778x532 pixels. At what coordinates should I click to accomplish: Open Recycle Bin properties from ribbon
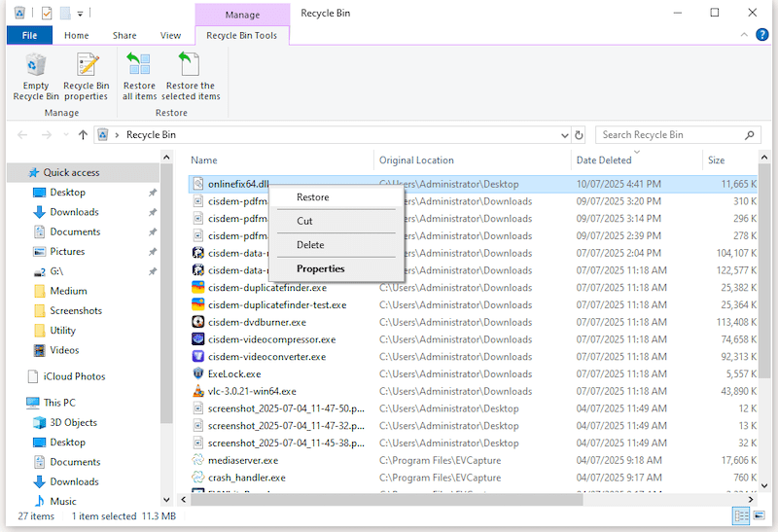pyautogui.click(x=87, y=76)
